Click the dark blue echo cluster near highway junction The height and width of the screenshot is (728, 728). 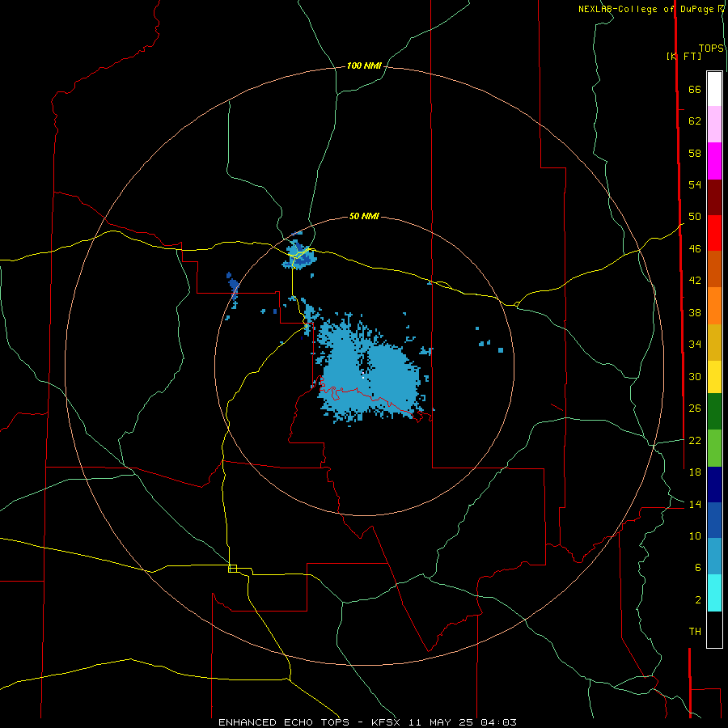coord(298,255)
